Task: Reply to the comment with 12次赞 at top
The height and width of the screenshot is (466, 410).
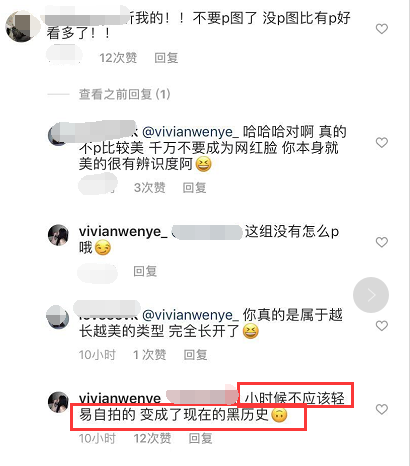Action: pyautogui.click(x=166, y=58)
